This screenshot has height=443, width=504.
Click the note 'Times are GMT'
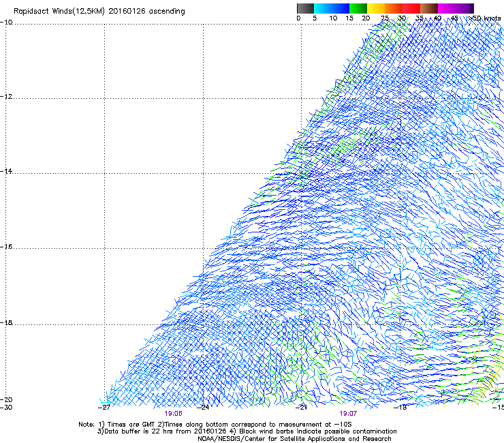tap(131, 425)
